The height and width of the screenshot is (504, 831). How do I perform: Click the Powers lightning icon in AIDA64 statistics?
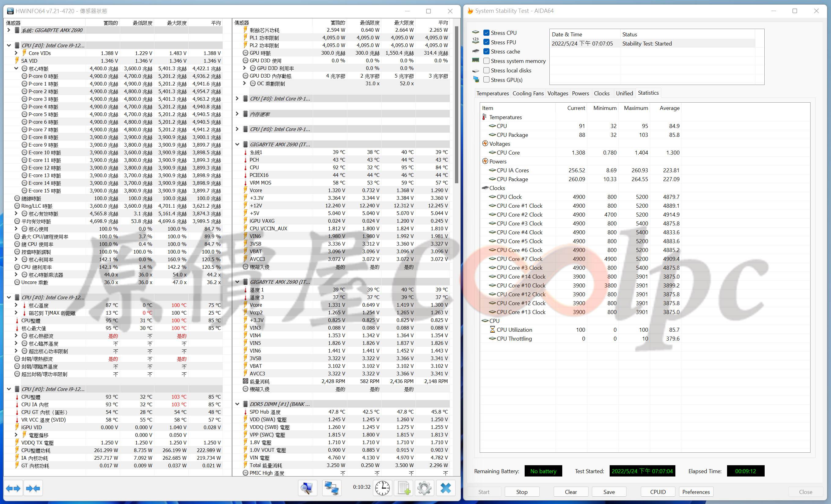click(x=485, y=161)
